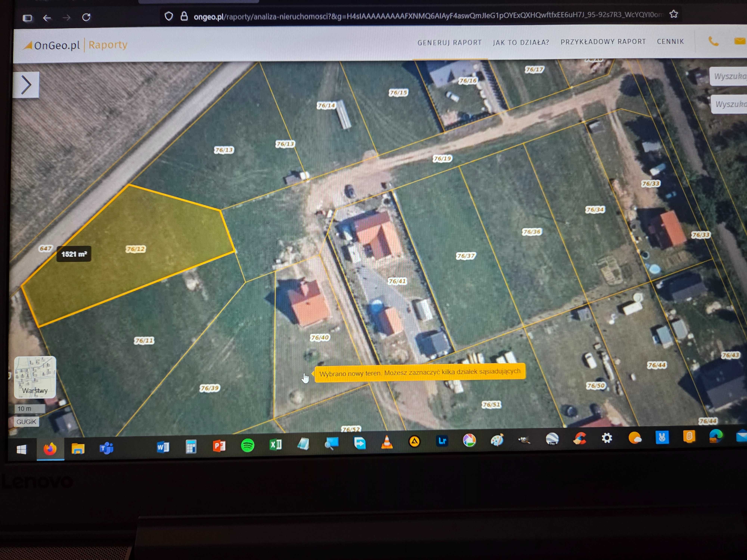Open the blue rabbit app on taskbar

(x=662, y=438)
